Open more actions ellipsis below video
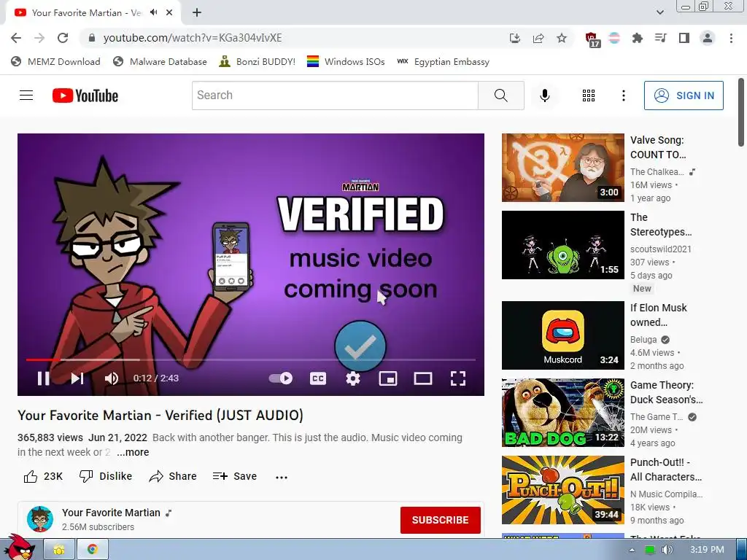 (282, 477)
